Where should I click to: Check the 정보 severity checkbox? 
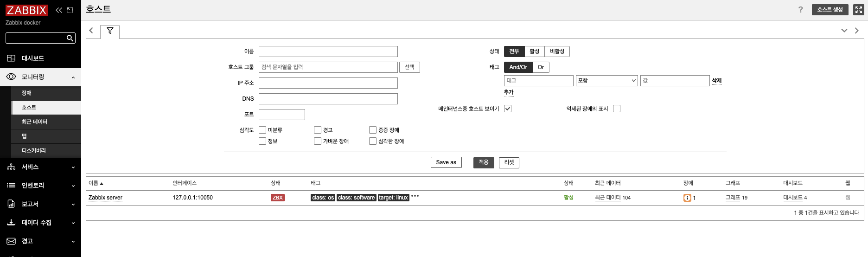pos(262,141)
